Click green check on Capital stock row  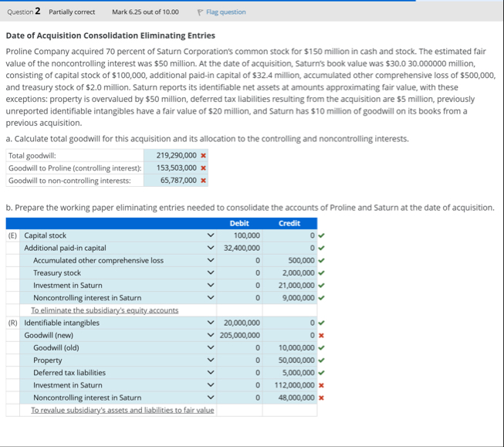(x=321, y=235)
